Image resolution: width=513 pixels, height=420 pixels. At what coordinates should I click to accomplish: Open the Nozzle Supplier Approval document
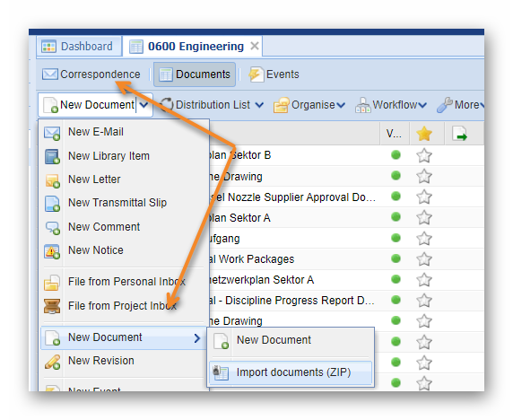tap(293, 197)
